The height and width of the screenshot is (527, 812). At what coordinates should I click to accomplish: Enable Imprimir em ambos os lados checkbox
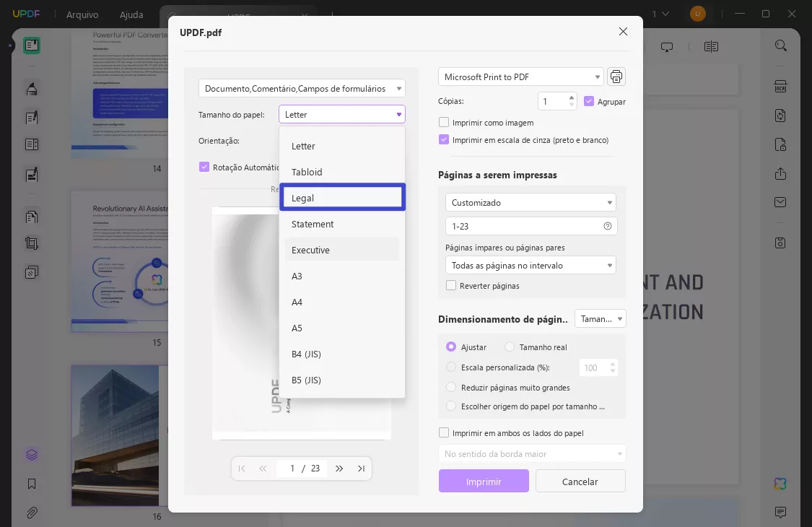[x=444, y=432]
